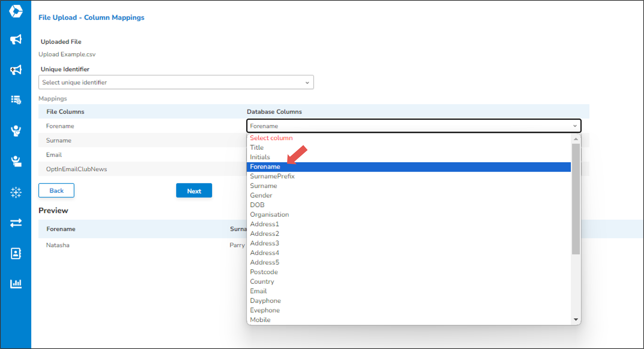Screen dimensions: 644x349
Task: Open the transfer arrows icon in the sidebar
Action: (x=16, y=223)
